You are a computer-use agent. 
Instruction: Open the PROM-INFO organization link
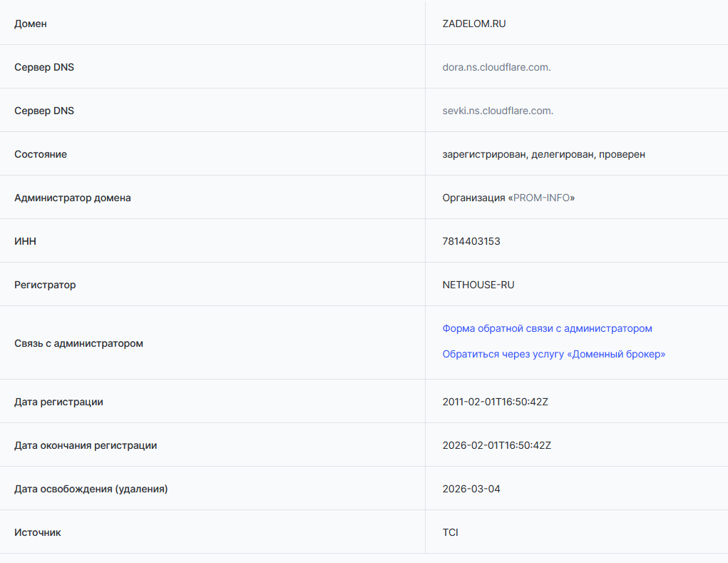click(x=541, y=198)
